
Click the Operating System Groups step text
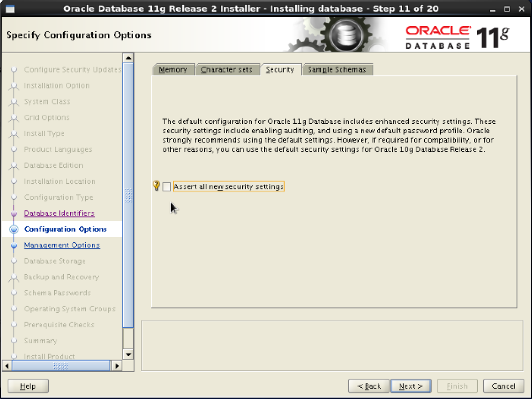coord(70,309)
